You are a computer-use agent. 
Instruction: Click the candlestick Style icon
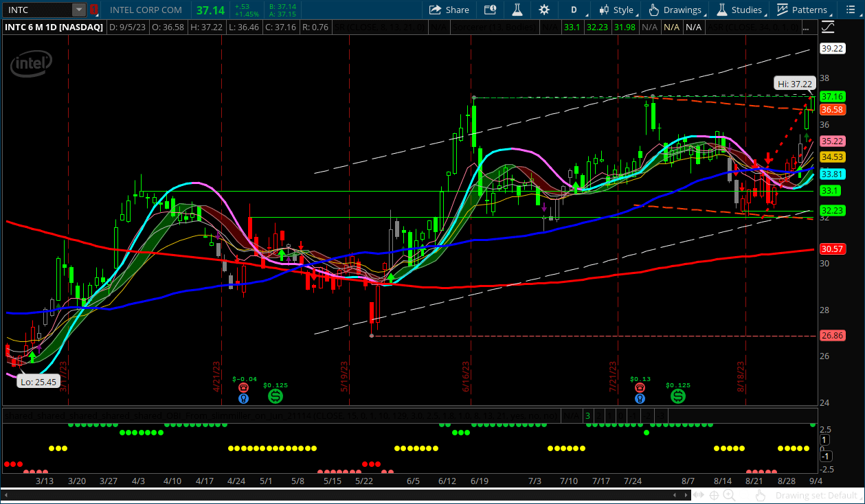tap(604, 10)
